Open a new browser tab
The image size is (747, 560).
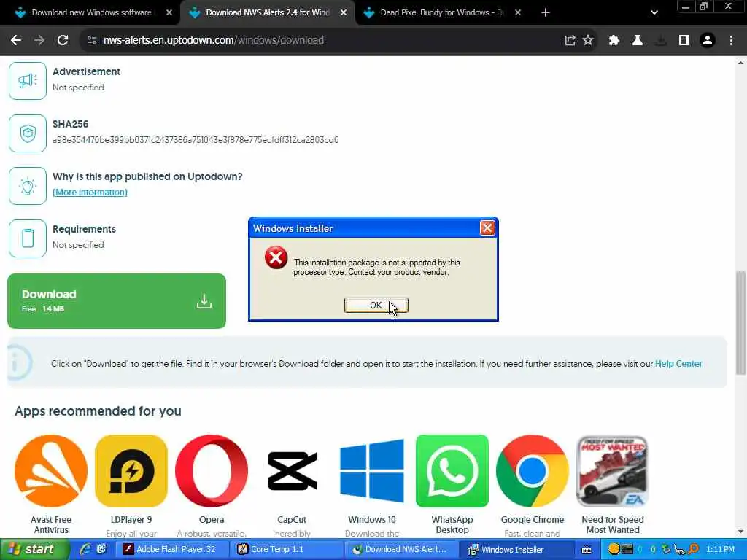click(546, 12)
